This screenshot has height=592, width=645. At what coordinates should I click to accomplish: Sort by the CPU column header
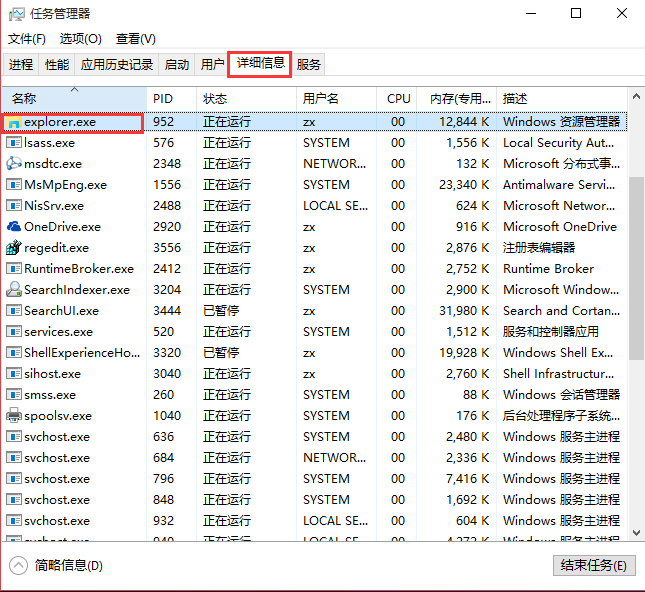tap(397, 99)
